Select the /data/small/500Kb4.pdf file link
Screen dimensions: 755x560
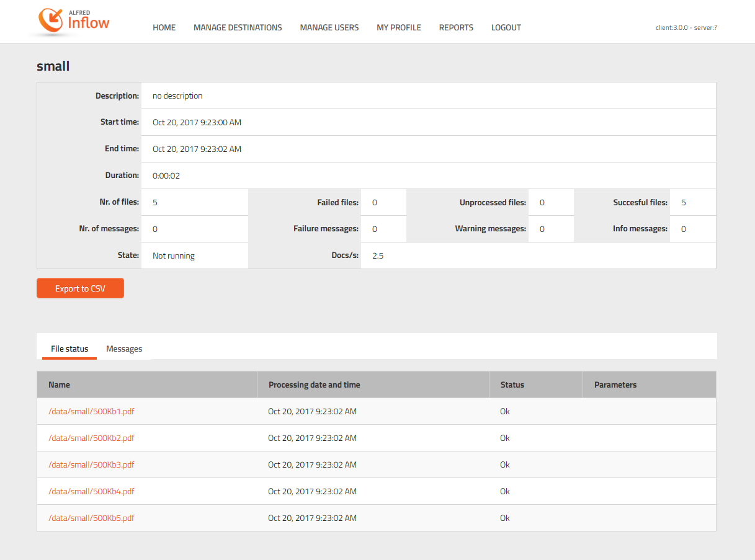pos(91,491)
